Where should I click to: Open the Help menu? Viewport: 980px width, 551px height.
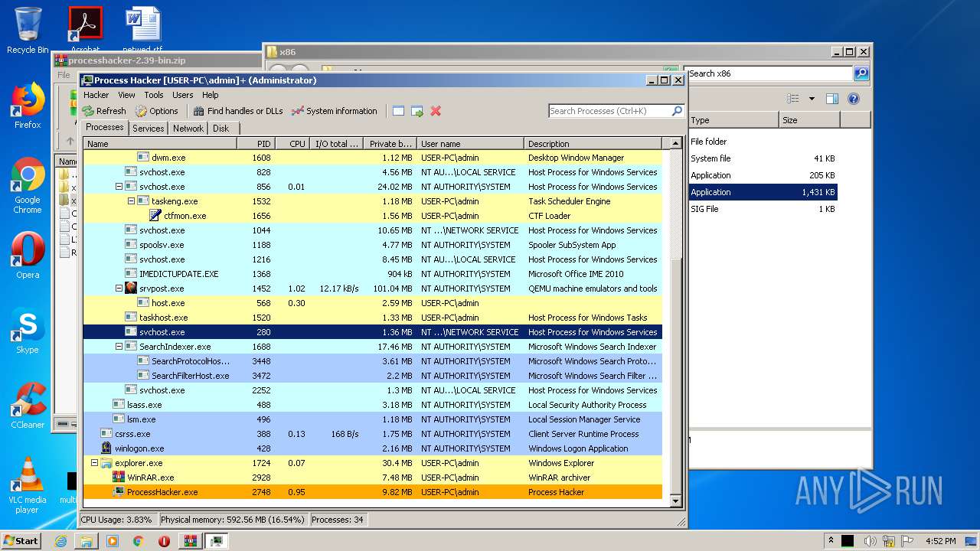[211, 95]
